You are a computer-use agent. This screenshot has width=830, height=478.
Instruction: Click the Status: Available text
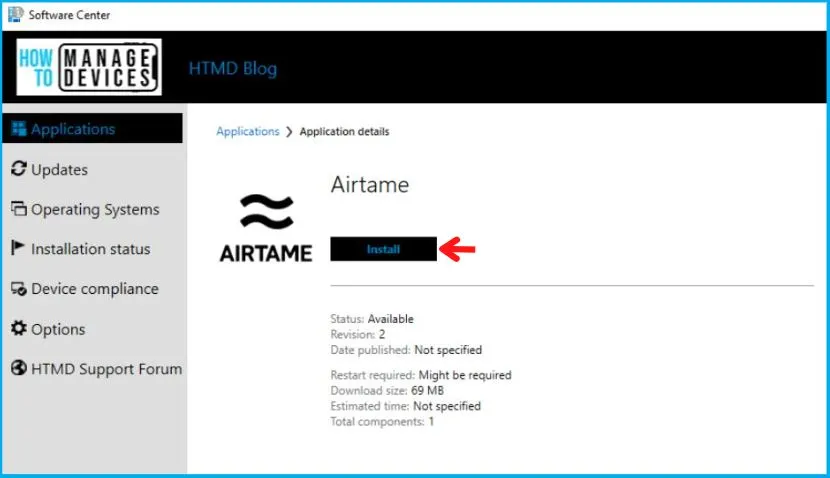[x=372, y=319]
